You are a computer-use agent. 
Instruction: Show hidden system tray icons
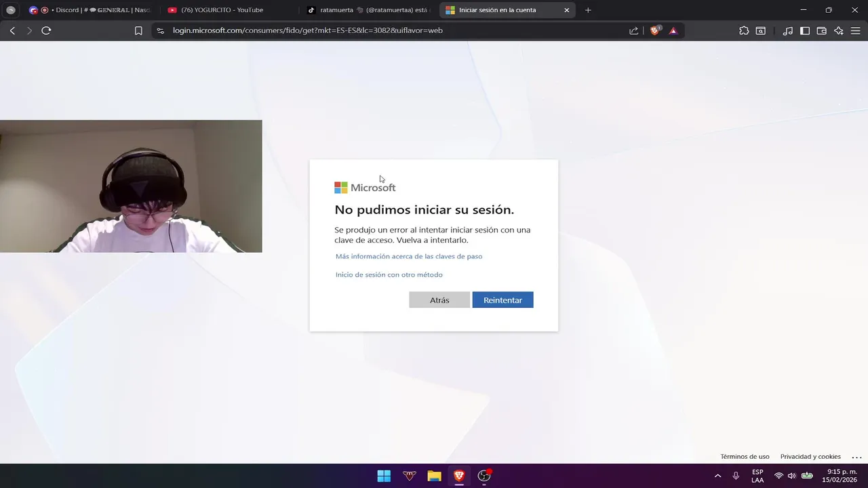pos(718,476)
